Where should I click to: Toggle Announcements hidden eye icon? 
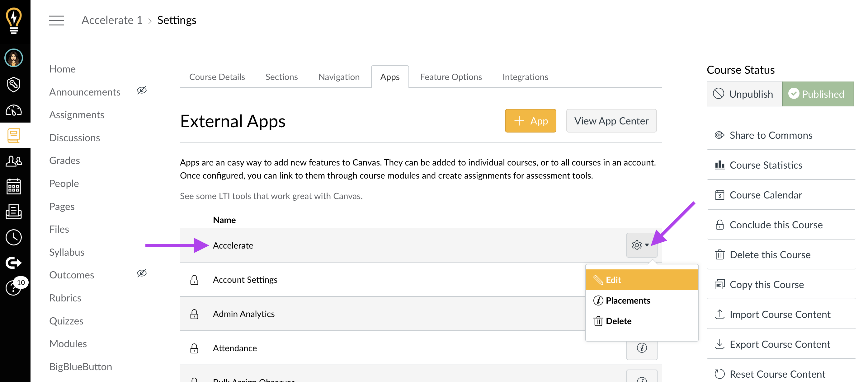tap(142, 90)
